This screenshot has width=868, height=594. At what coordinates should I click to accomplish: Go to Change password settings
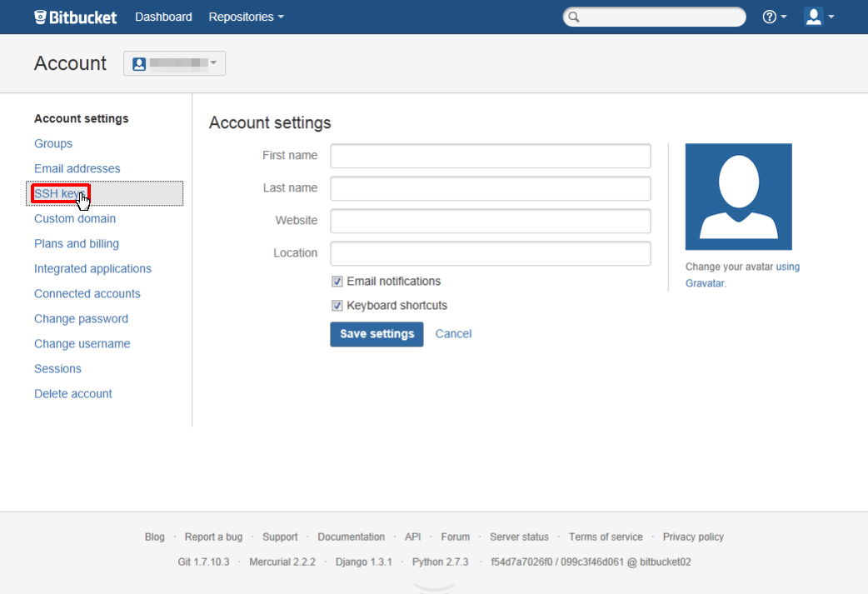click(x=81, y=319)
